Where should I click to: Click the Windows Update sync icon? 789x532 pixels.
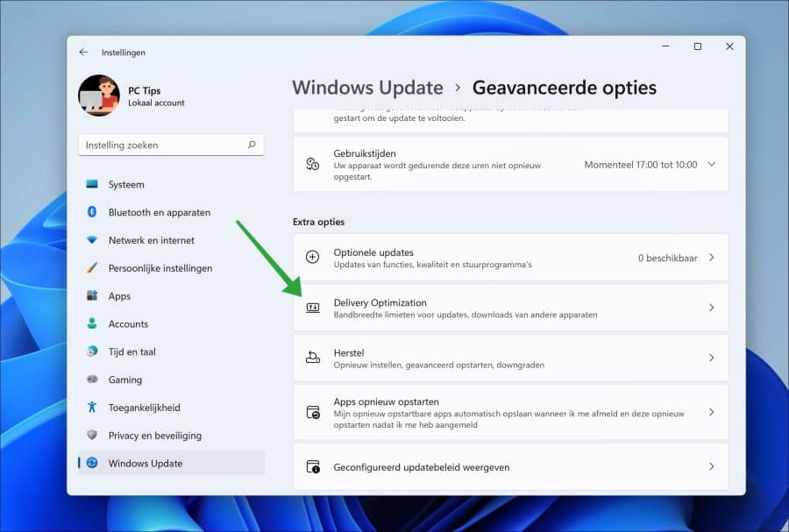point(92,463)
